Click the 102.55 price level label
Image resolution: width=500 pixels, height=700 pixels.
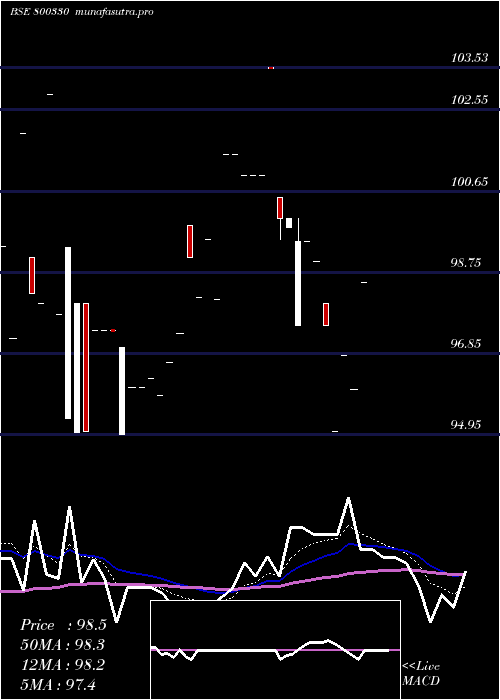coord(469,100)
